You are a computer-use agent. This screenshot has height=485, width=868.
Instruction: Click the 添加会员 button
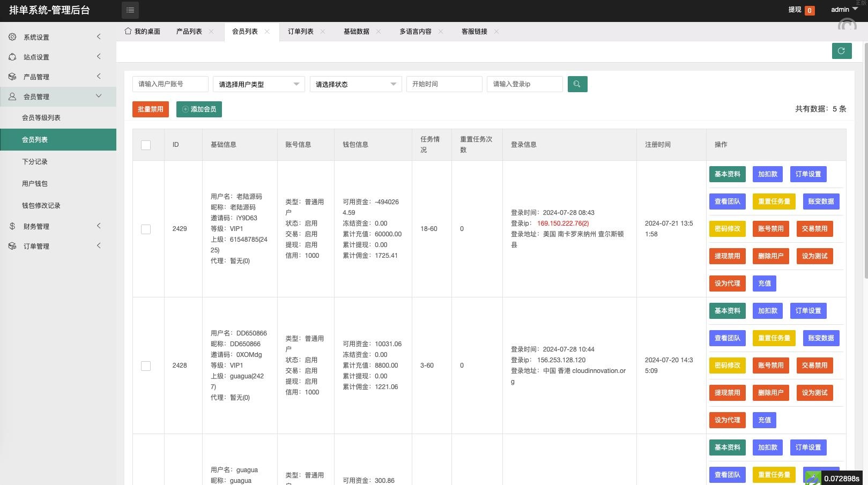tap(199, 109)
